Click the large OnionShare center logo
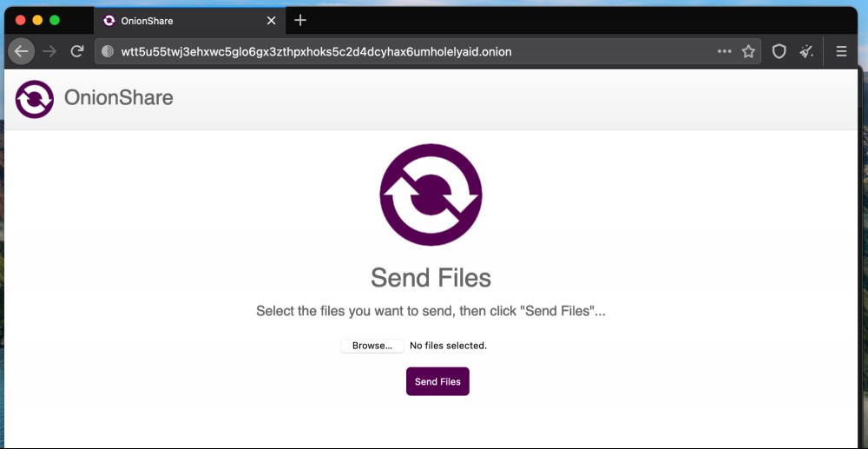This screenshot has height=449, width=868. [431, 195]
